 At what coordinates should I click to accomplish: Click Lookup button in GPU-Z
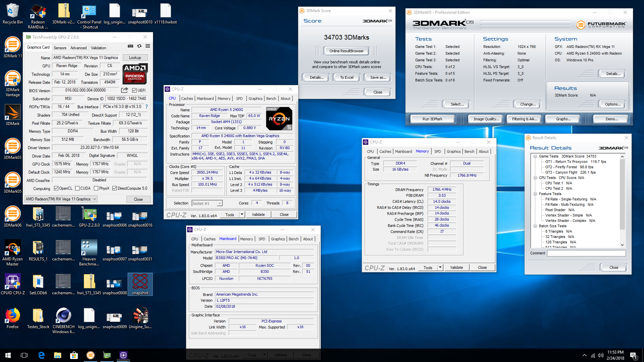pyautogui.click(x=135, y=58)
